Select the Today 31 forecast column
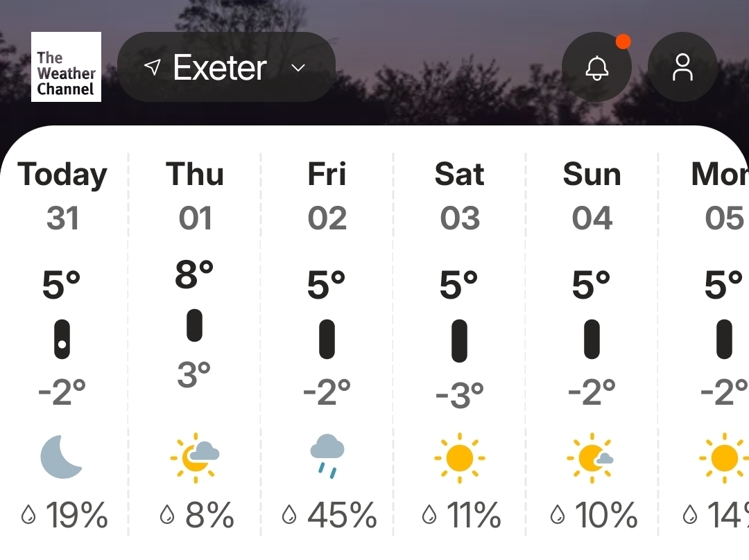Screen dimensions: 749x560 click(62, 196)
